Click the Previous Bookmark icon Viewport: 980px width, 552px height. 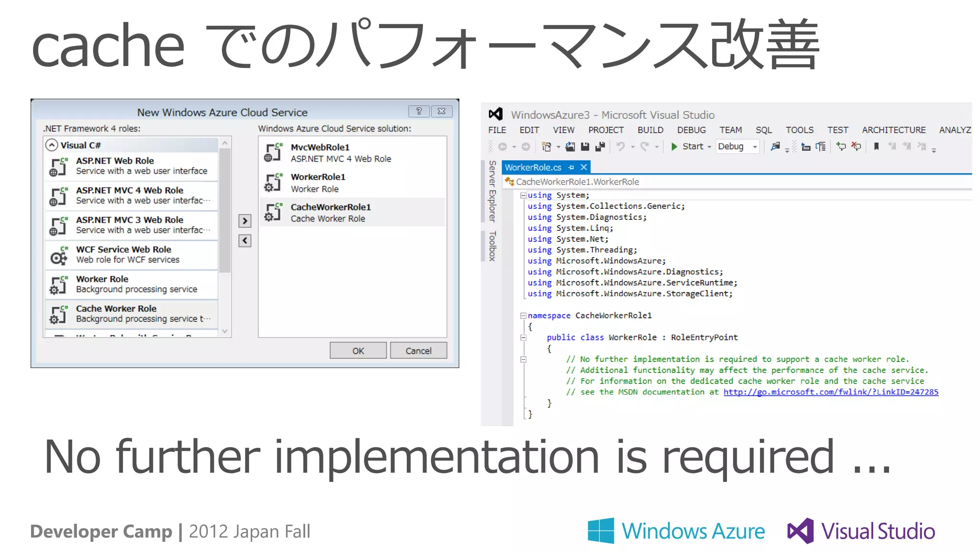point(892,146)
